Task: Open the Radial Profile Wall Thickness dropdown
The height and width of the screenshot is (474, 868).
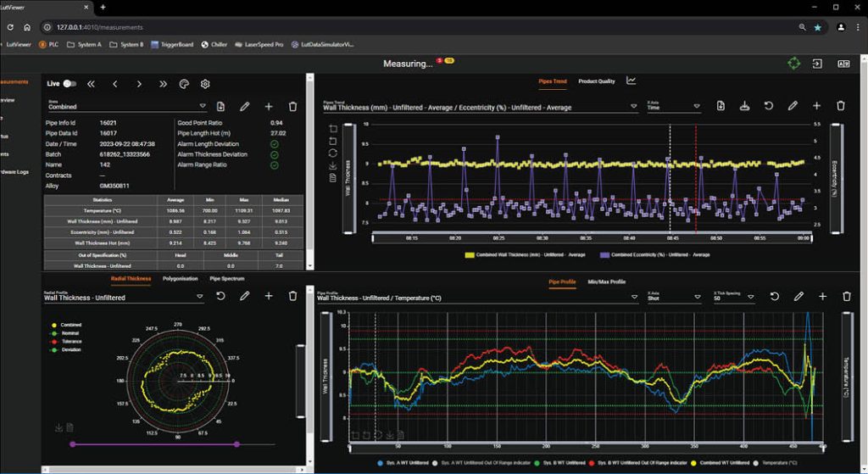Action: [x=199, y=297]
